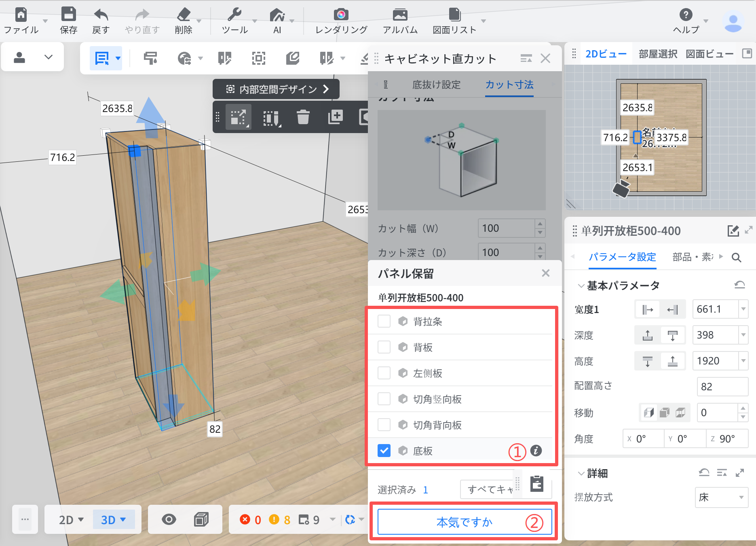Image resolution: width=756 pixels, height=546 pixels.
Task: Close the パネル保留 dialog
Action: point(545,273)
